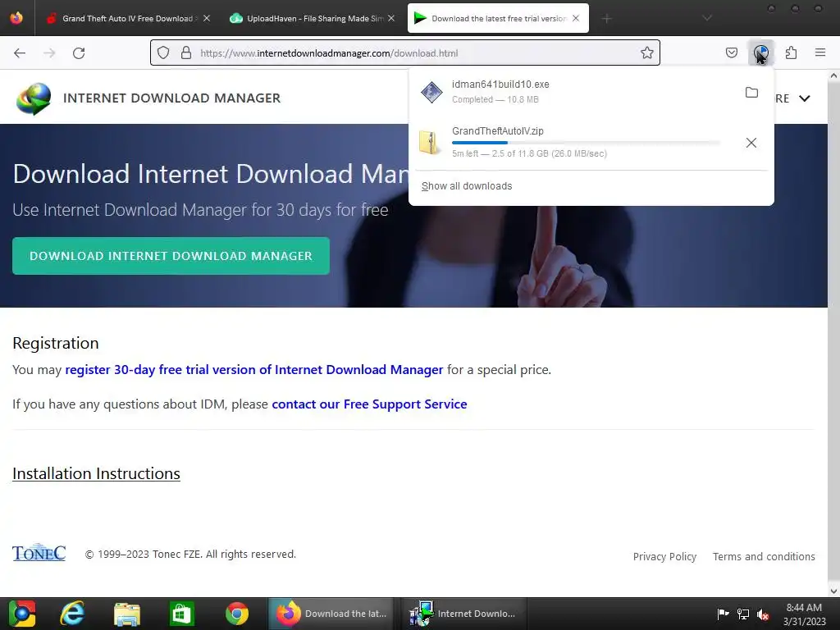Open the green Store taskbar icon
This screenshot has width=840, height=630.
[x=181, y=614]
